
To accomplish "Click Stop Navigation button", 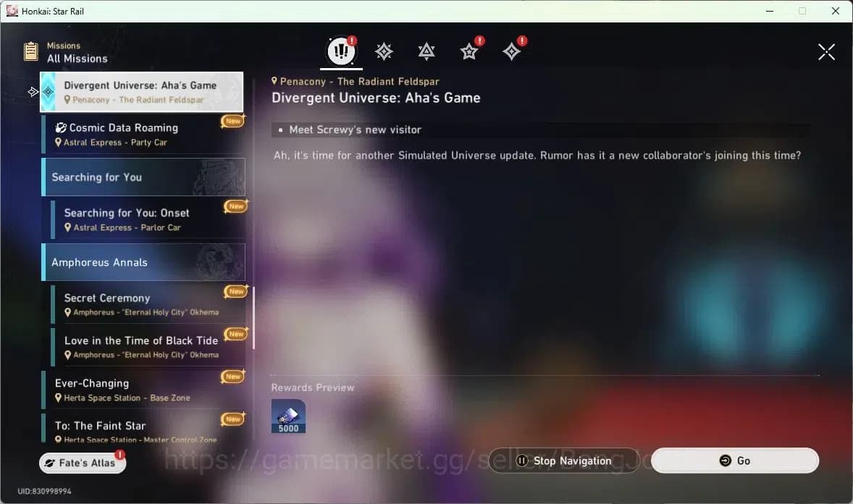I will 563,461.
